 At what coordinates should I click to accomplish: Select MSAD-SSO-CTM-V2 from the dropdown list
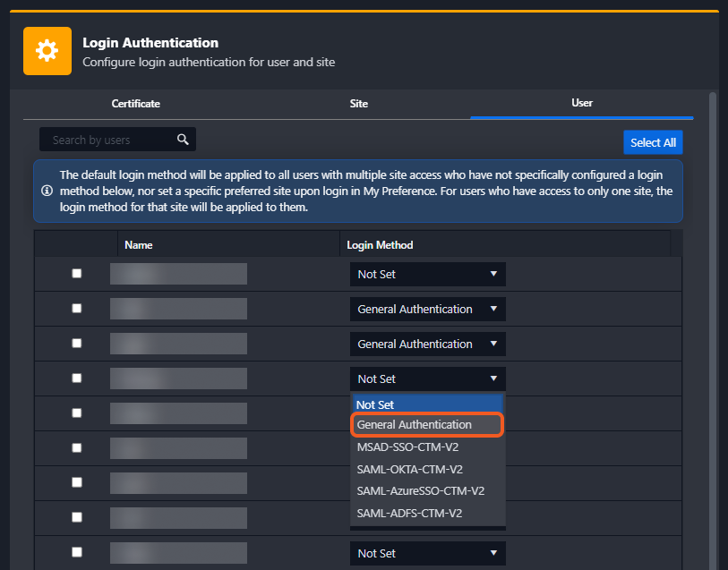(x=407, y=447)
